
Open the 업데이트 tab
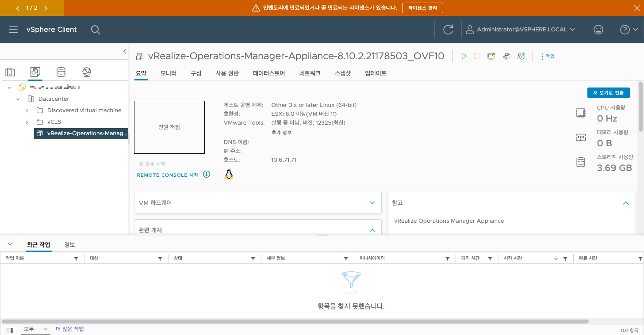click(376, 73)
